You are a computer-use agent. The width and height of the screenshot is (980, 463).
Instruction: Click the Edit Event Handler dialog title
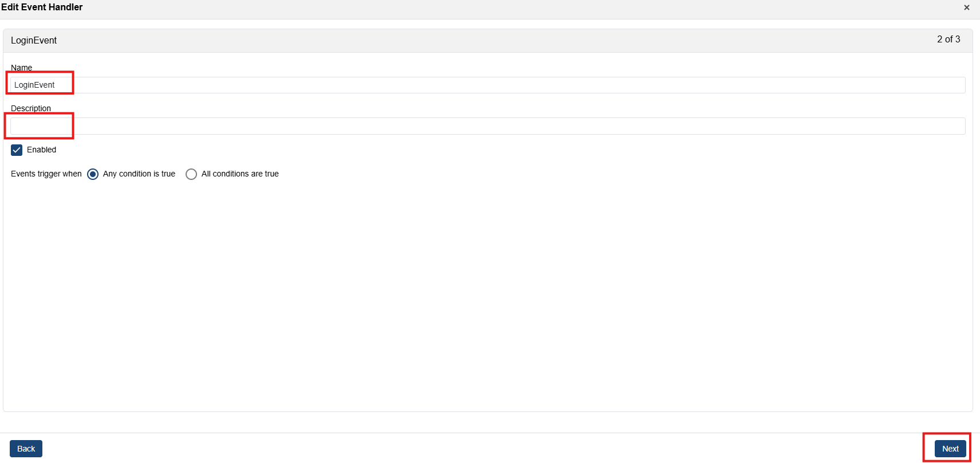click(42, 7)
